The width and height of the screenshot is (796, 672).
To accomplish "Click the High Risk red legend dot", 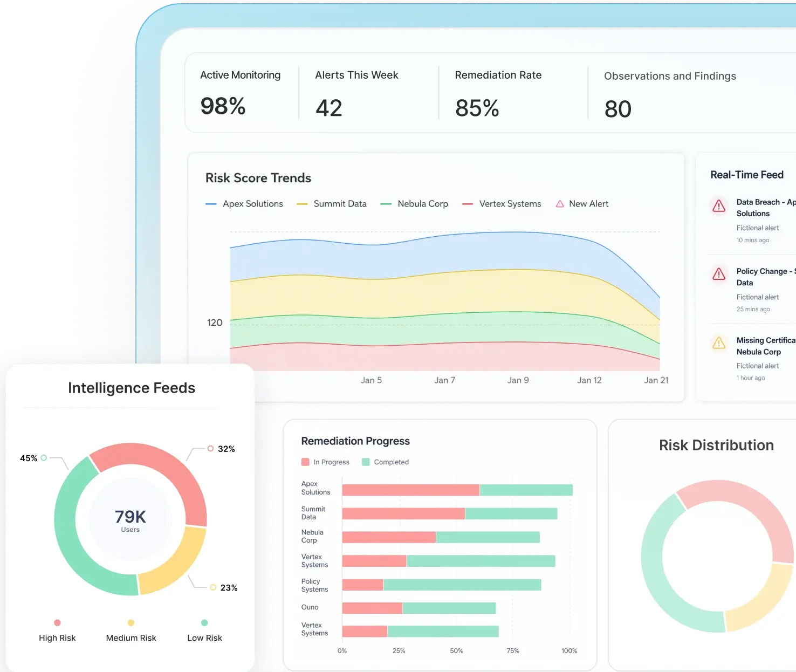I will pos(57,622).
